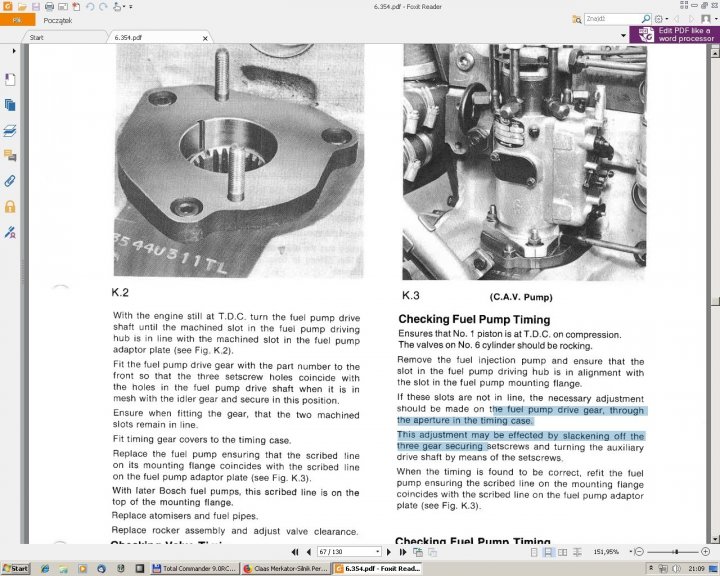This screenshot has height=576, width=720.
Task: Enable single page view mode
Action: 531,552
